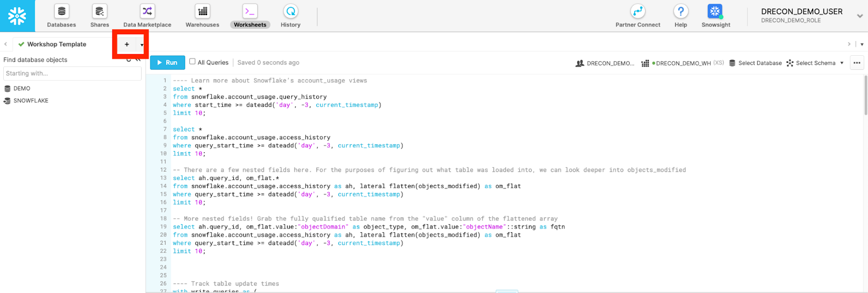
Task: Go to Data Marketplace
Action: click(x=147, y=11)
